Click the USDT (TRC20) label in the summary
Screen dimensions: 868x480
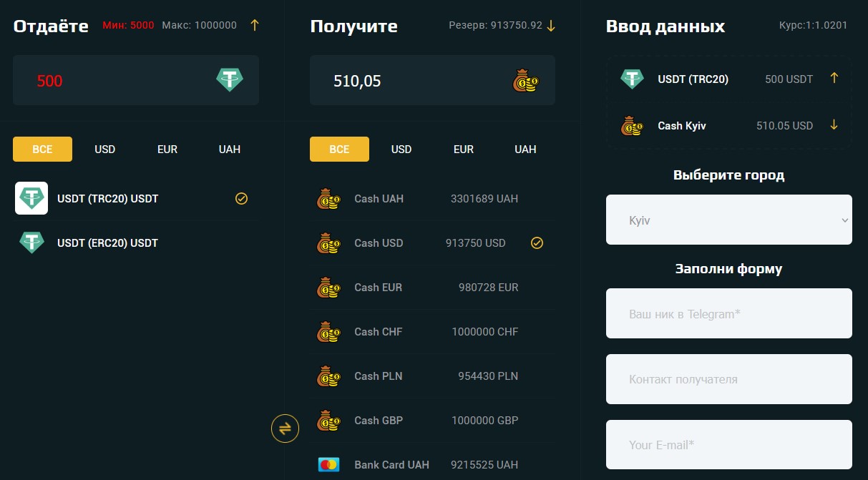click(693, 79)
